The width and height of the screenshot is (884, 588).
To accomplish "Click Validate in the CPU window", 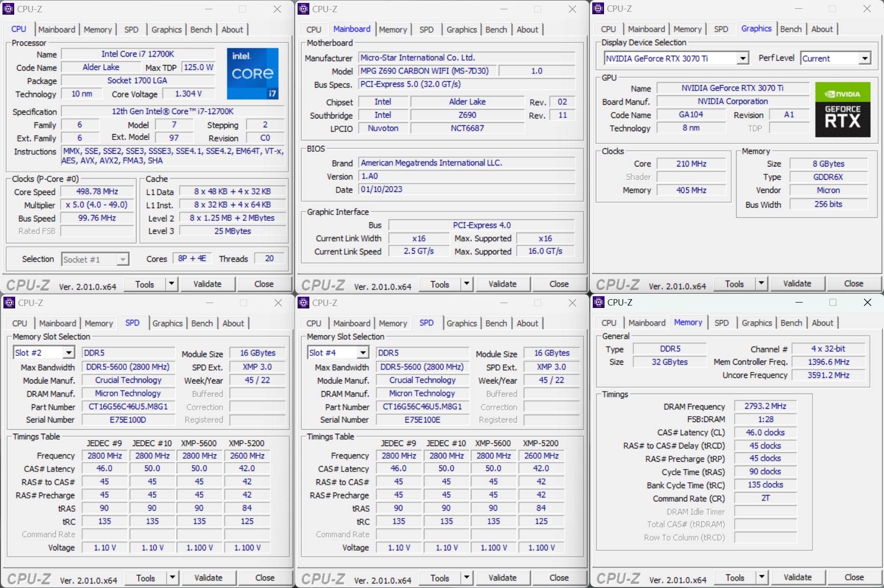I will coord(208,284).
